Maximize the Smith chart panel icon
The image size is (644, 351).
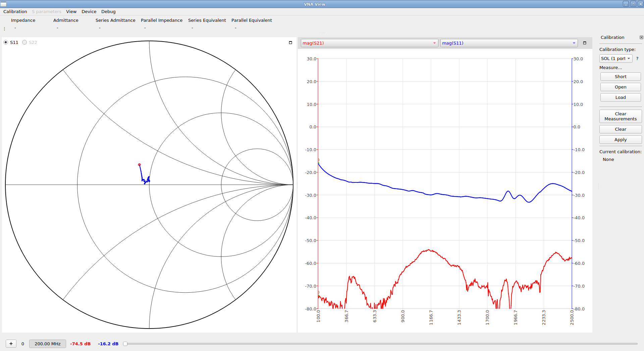(290, 43)
